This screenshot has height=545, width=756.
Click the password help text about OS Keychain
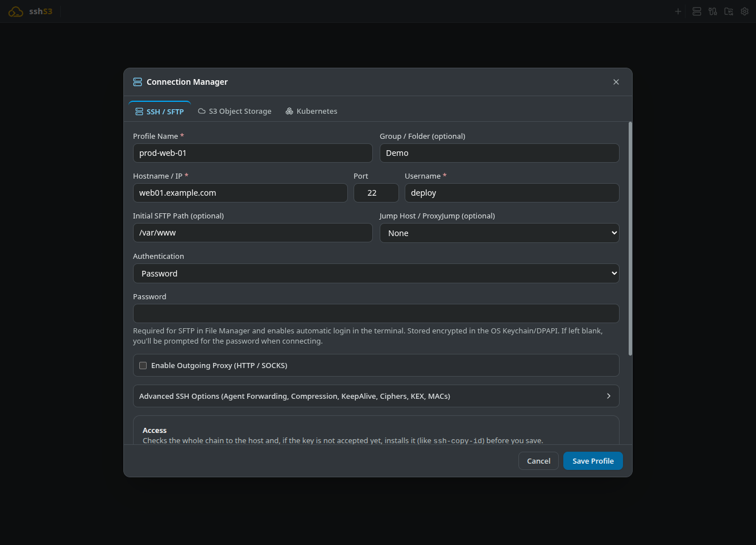pyautogui.click(x=368, y=336)
